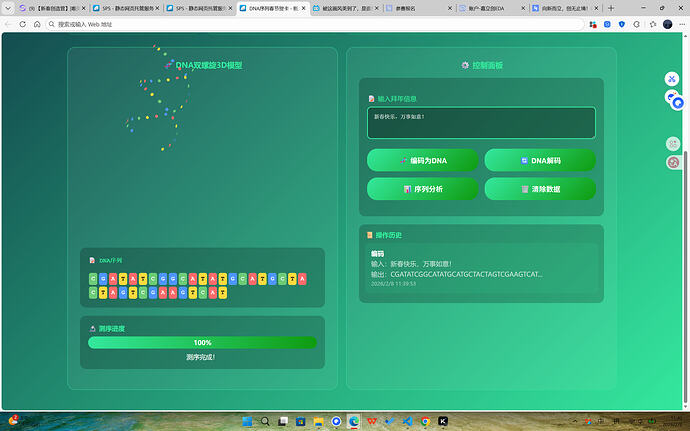The width and height of the screenshot is (690, 431).
Task: Click the 编码为DNA encode button
Action: tap(423, 160)
